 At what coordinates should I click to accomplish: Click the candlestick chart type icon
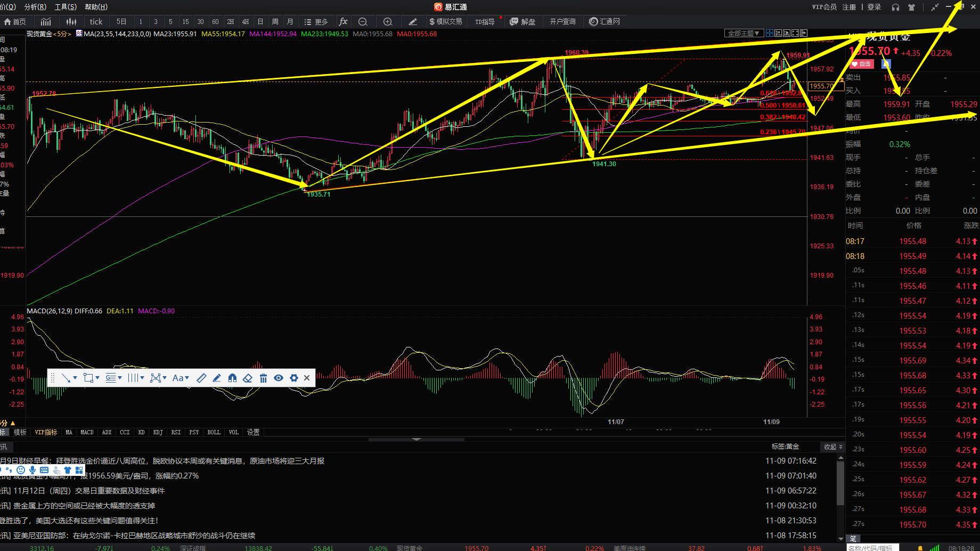click(71, 22)
